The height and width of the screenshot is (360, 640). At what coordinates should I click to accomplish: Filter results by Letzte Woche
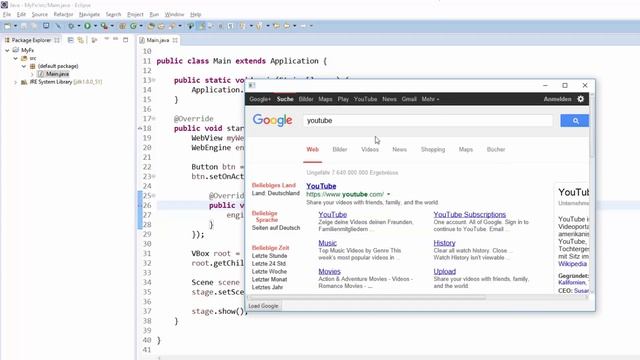[x=269, y=271]
